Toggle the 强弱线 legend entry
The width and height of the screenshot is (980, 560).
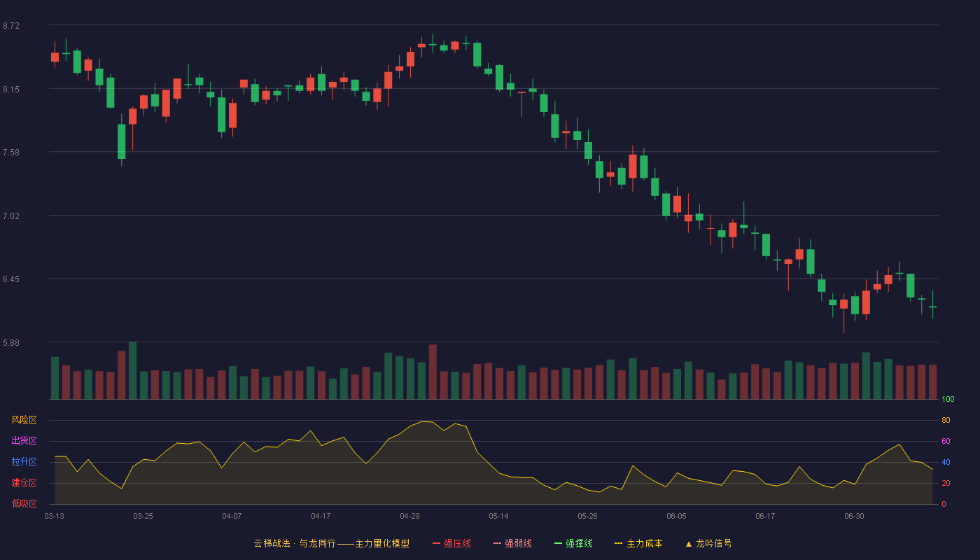point(512,543)
